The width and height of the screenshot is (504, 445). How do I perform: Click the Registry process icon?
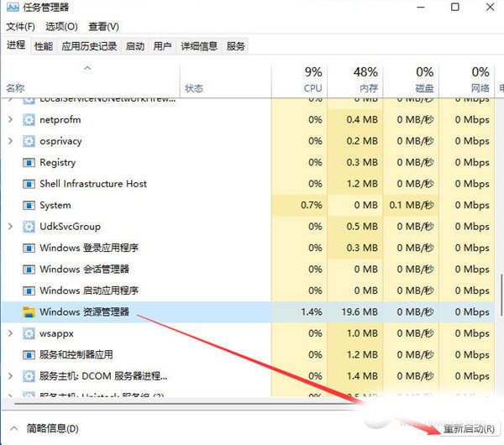[29, 163]
